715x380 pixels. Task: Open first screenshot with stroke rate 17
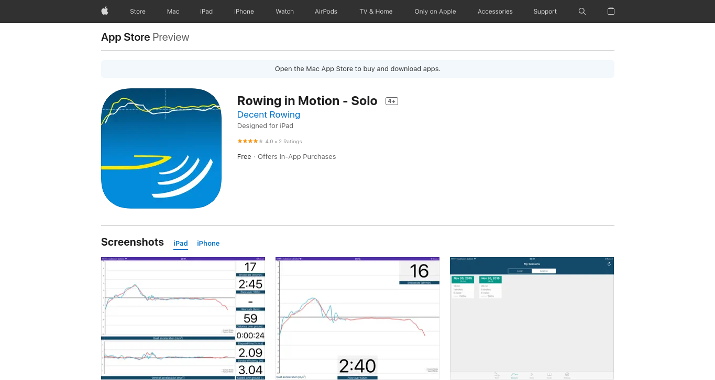pyautogui.click(x=183, y=318)
